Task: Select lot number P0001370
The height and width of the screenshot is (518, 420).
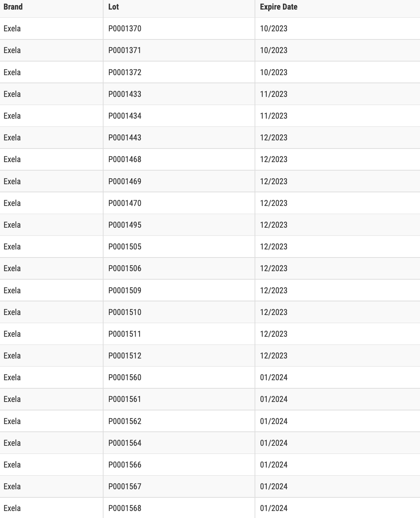Action: tap(125, 29)
